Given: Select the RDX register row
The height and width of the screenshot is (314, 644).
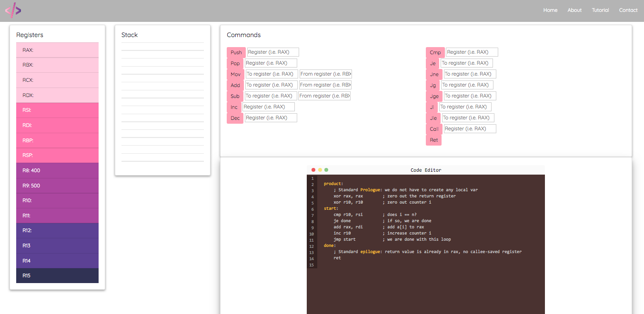Looking at the screenshot, I should pos(57,95).
